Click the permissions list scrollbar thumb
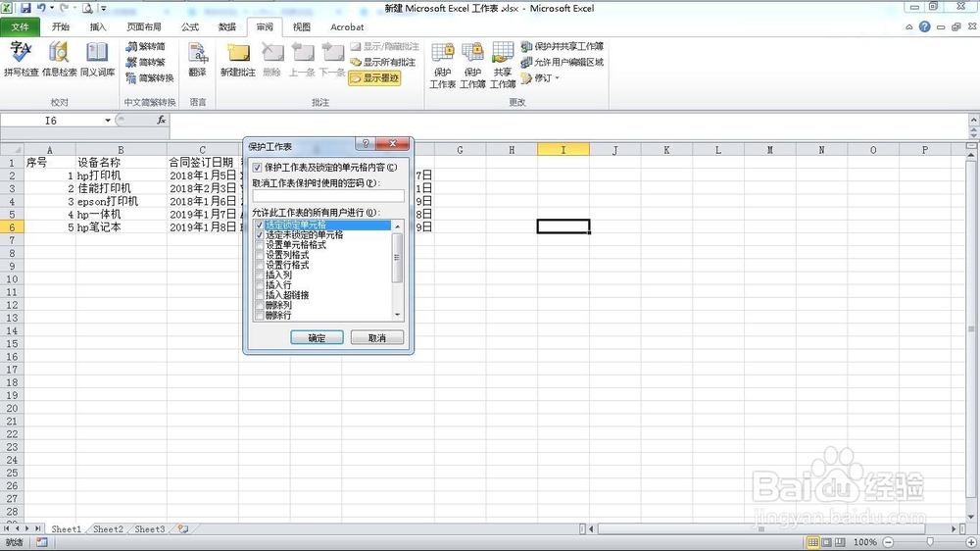The image size is (980, 551). [x=397, y=258]
